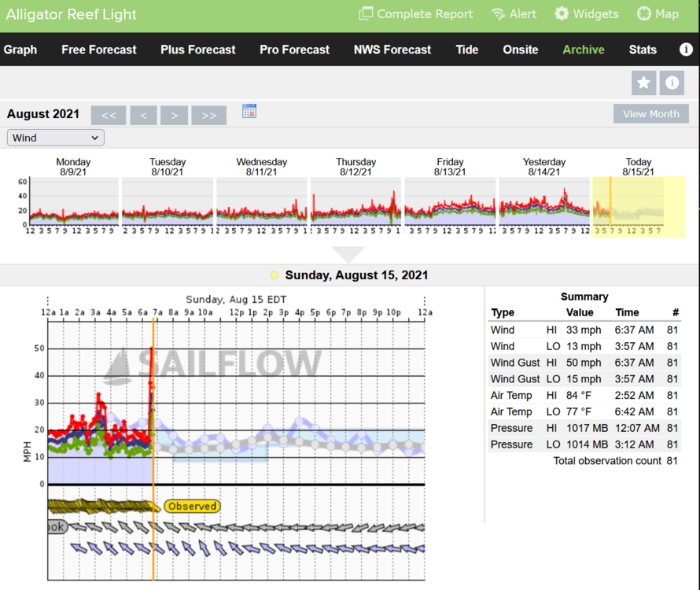700x590 pixels.
Task: Open the calendar date picker icon
Action: (249, 111)
